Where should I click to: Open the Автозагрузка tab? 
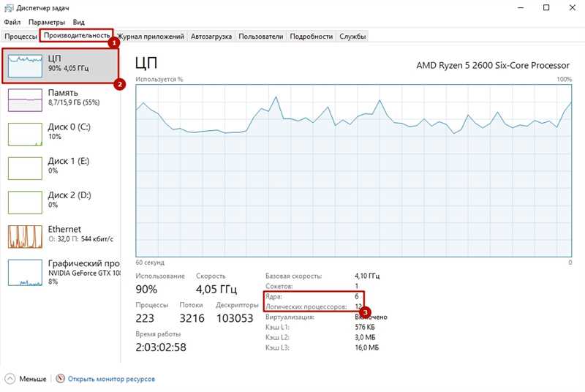click(x=211, y=37)
